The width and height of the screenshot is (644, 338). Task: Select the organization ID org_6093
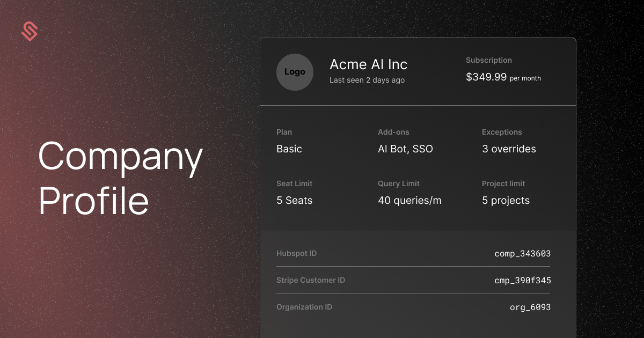[x=530, y=307]
